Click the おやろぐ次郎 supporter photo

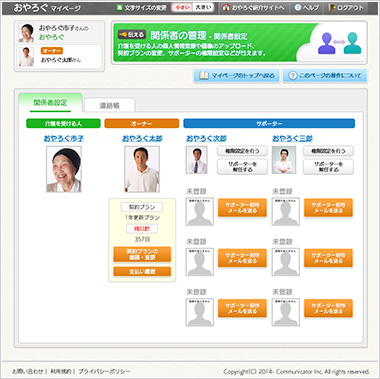[197, 160]
